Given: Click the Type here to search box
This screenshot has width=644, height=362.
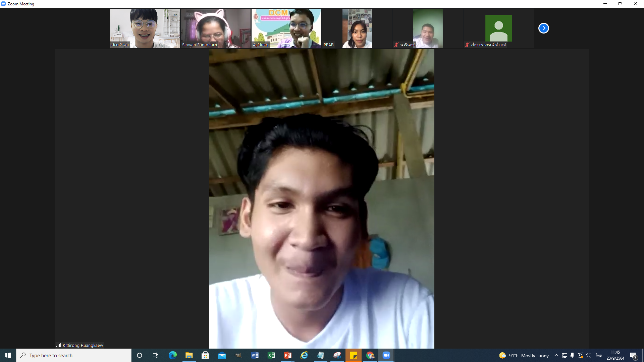Looking at the screenshot, I should (x=74, y=355).
